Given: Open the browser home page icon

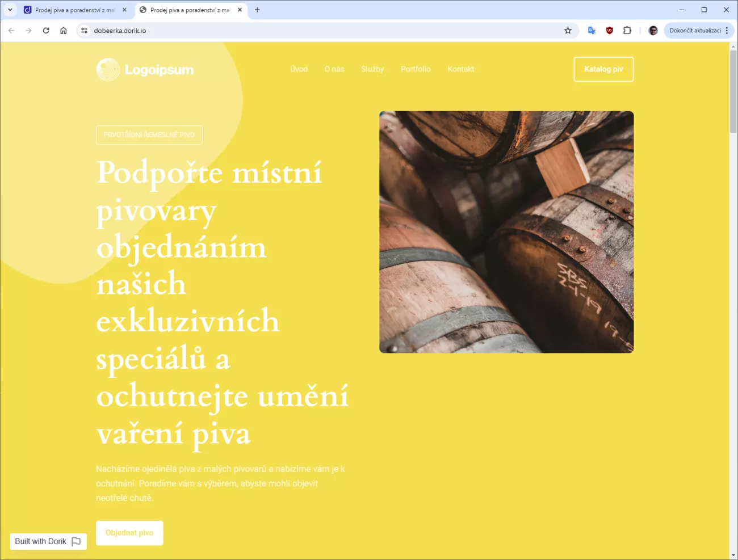Looking at the screenshot, I should pos(64,31).
